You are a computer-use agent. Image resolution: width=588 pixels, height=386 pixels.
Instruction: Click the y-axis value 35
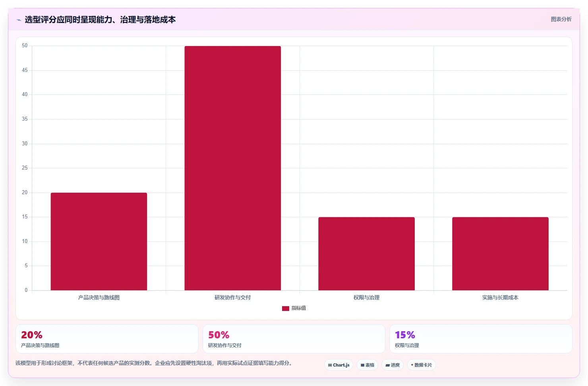[25, 119]
